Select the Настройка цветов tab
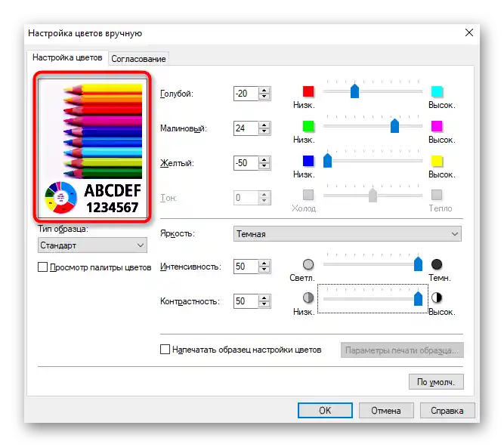Screen dimensions: 504x447 pyautogui.click(x=67, y=57)
